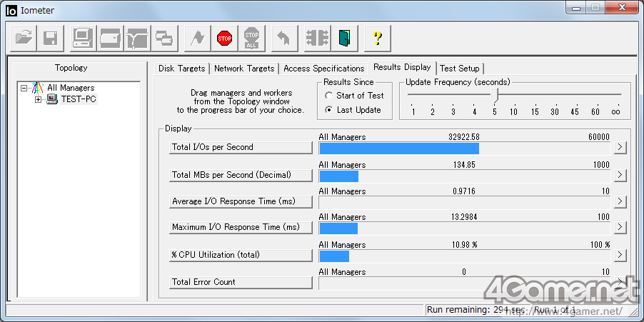Open About Iometer question mark icon
This screenshot has height=322, width=644.
coord(378,38)
